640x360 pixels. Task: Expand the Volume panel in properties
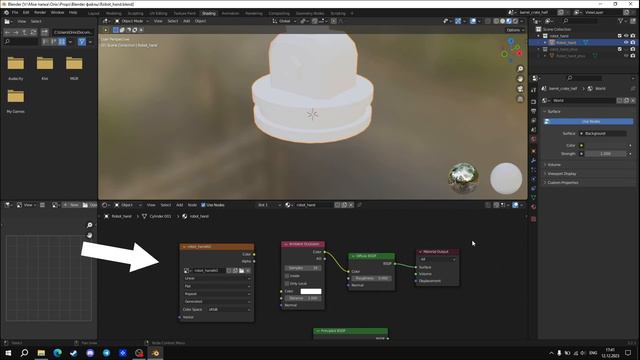point(553,165)
